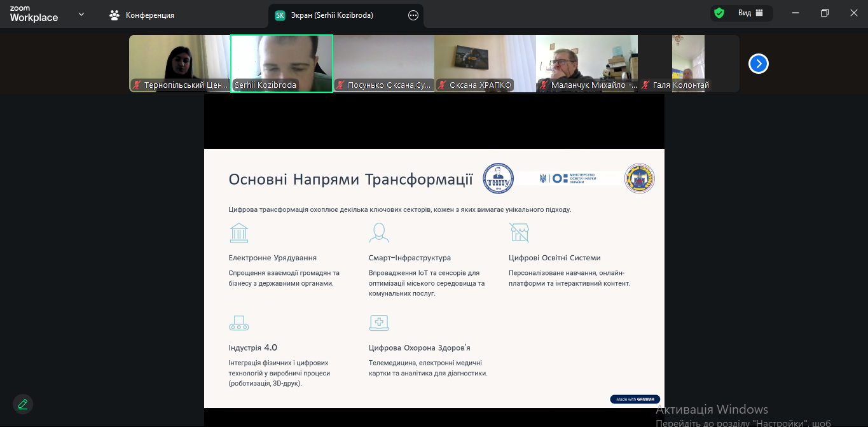The width and height of the screenshot is (868, 427).
Task: Click the Electronic Governance building icon
Action: pos(238,233)
